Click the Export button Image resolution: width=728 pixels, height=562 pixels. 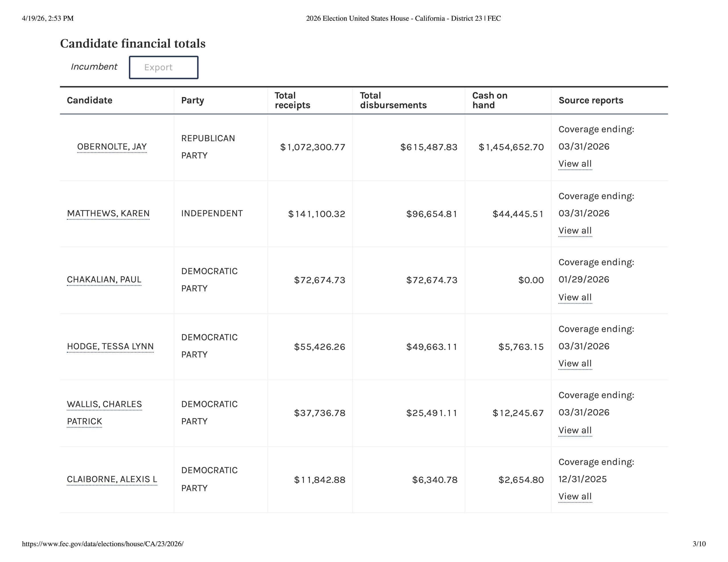click(x=163, y=67)
